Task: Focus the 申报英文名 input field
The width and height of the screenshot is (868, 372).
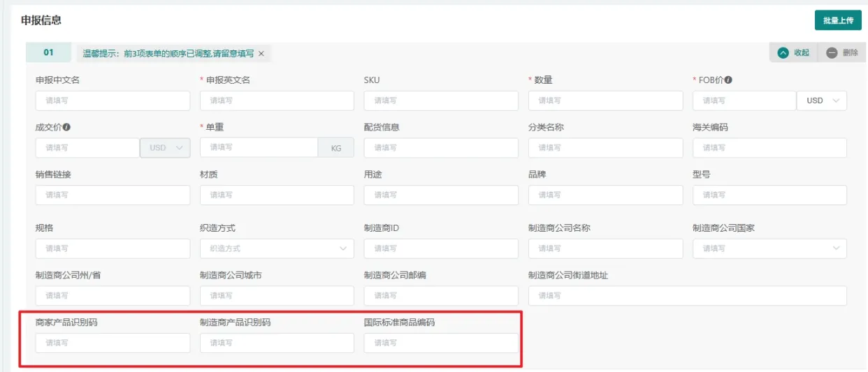Action: [277, 101]
